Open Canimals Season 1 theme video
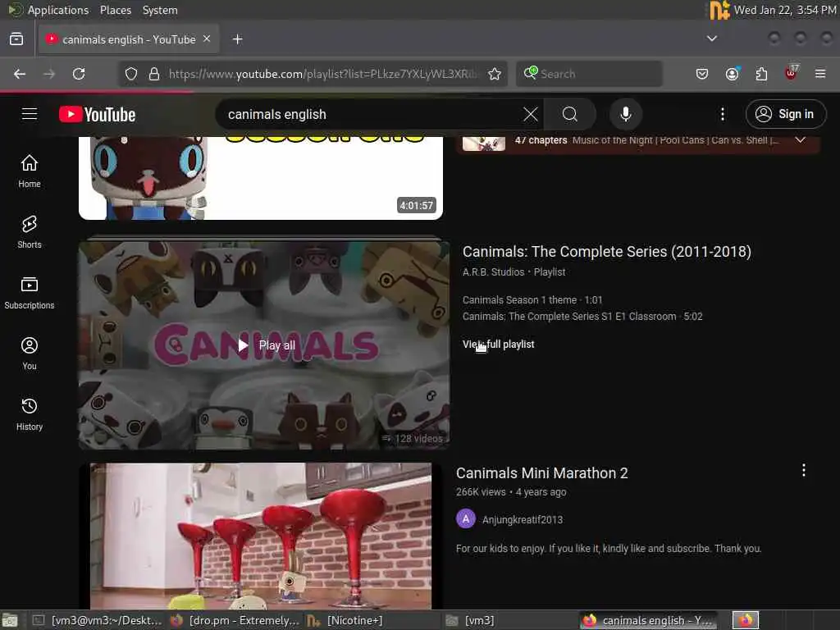The height and width of the screenshot is (630, 840). coord(532,300)
